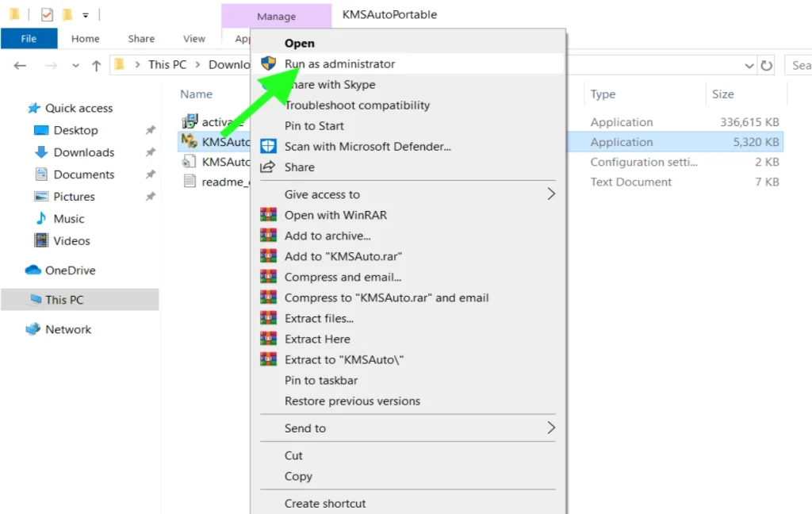This screenshot has width=812, height=514.
Task: Click the back navigation arrow
Action: coord(19,65)
